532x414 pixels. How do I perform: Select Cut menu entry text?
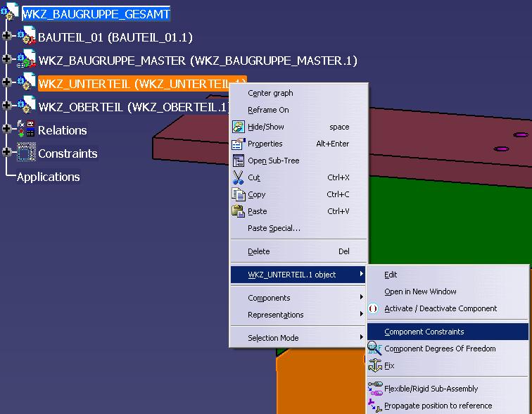[254, 177]
